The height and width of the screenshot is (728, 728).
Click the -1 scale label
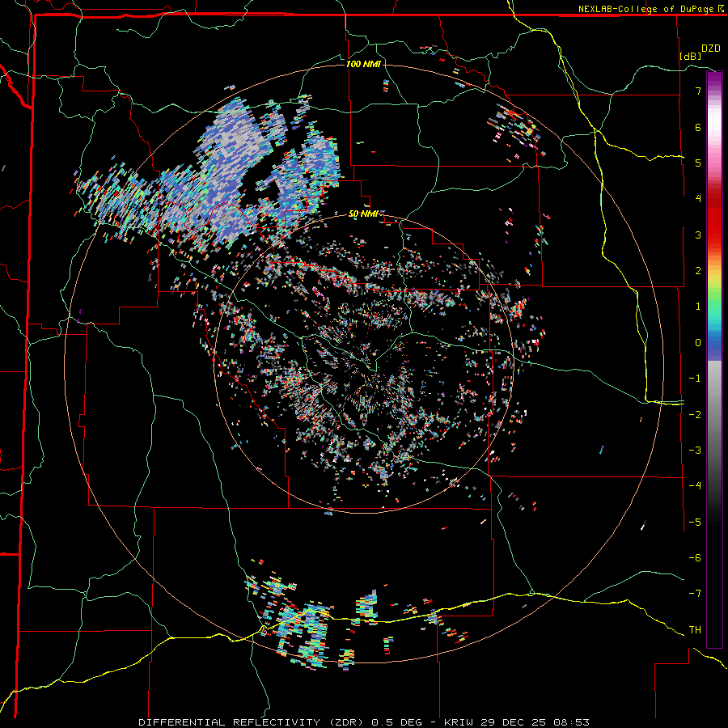pyautogui.click(x=695, y=379)
